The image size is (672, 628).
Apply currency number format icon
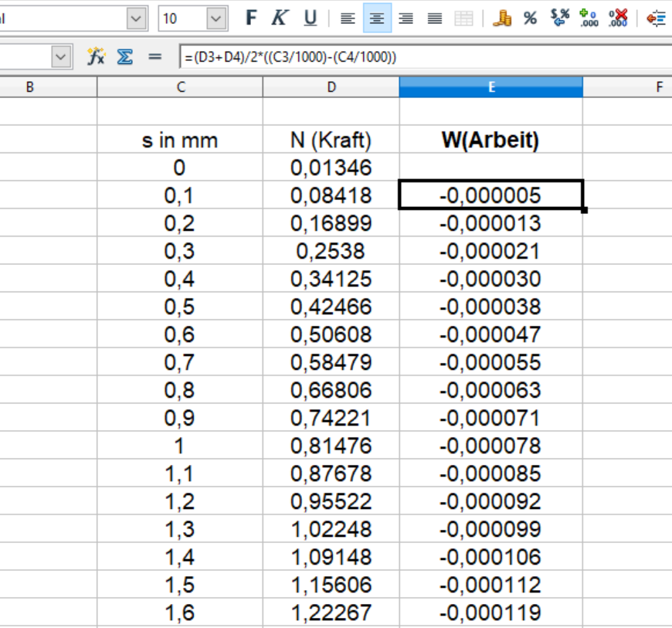pyautogui.click(x=502, y=19)
